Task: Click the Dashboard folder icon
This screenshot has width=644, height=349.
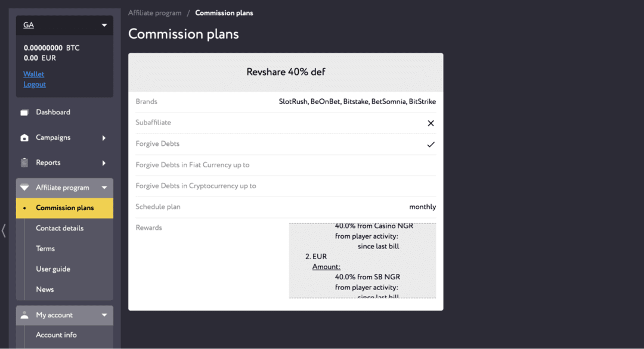Action: [24, 113]
